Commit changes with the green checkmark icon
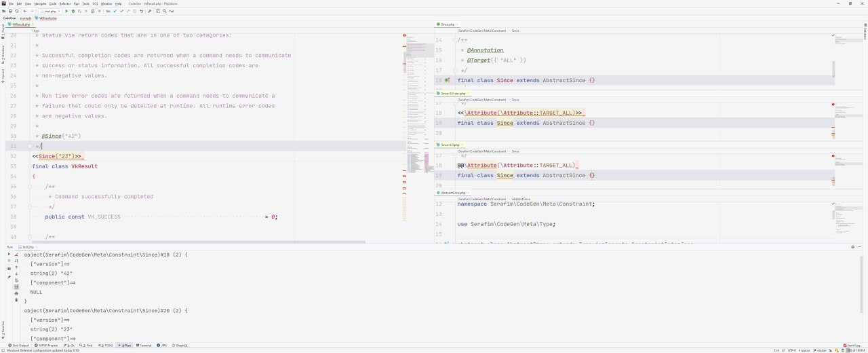The width and height of the screenshot is (868, 353). tap(121, 11)
